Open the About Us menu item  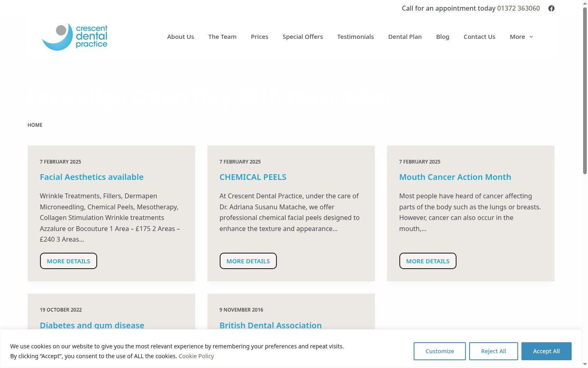click(x=180, y=37)
